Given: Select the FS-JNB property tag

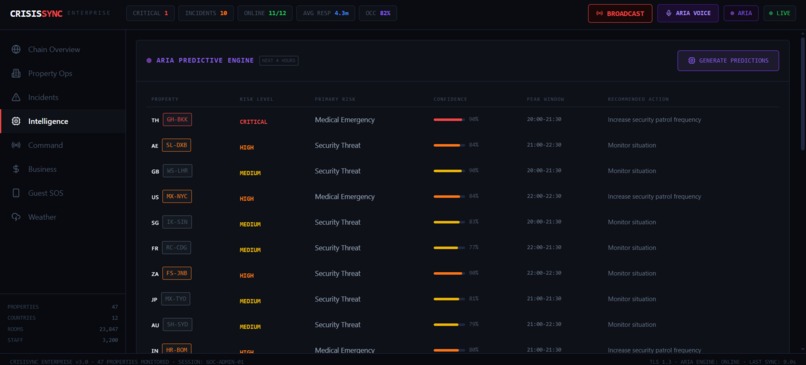Looking at the screenshot, I should point(177,273).
